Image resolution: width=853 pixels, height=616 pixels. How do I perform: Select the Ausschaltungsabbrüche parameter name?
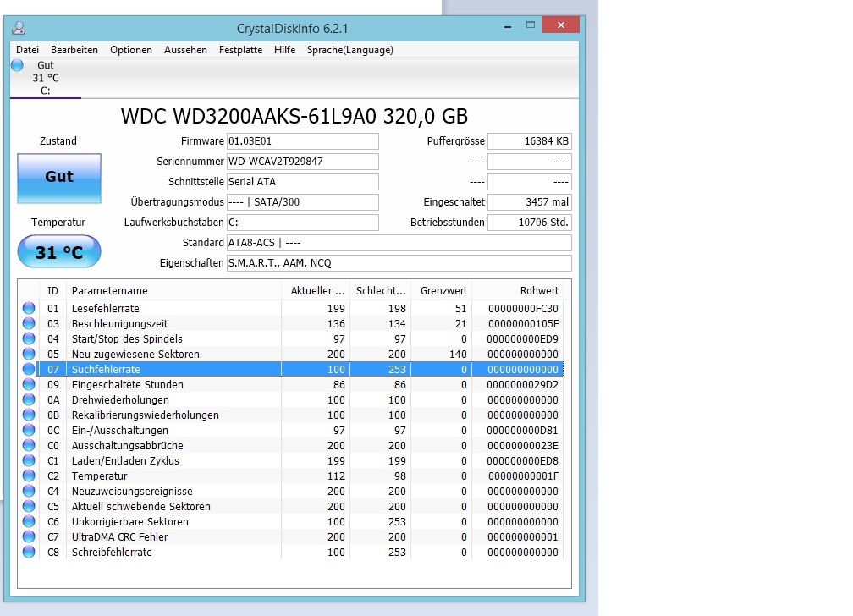[127, 446]
